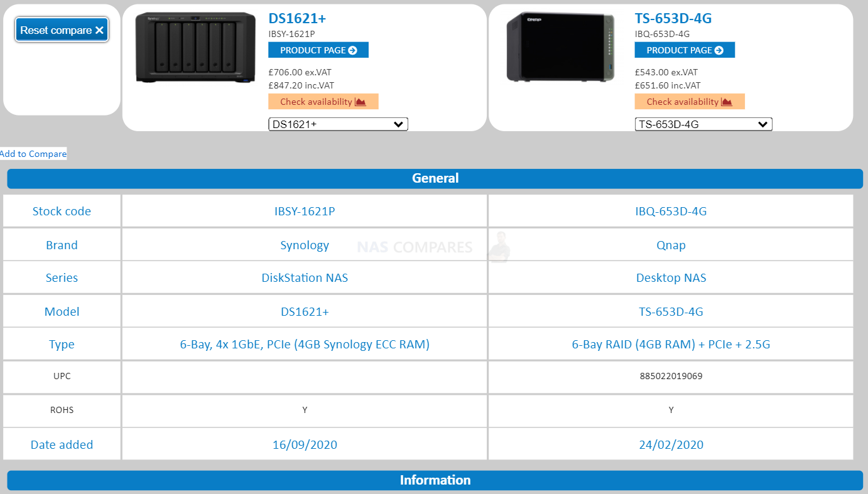Click the 6-Bay RAID (4GB RAM) type cell

[x=671, y=344]
